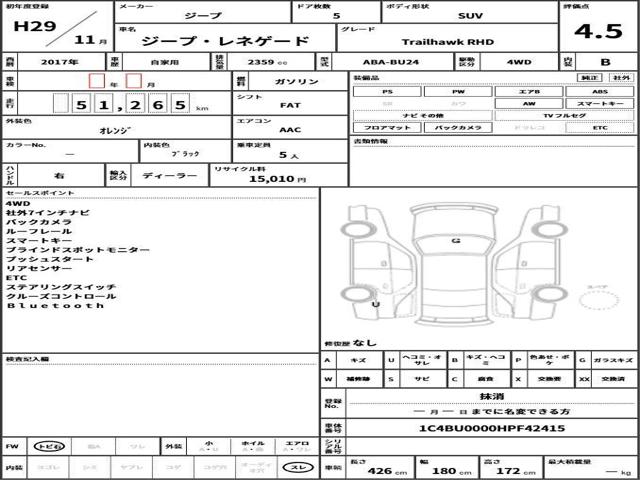Click sales point ルーフレール
Screen dimensions: 640x480
pos(39,231)
